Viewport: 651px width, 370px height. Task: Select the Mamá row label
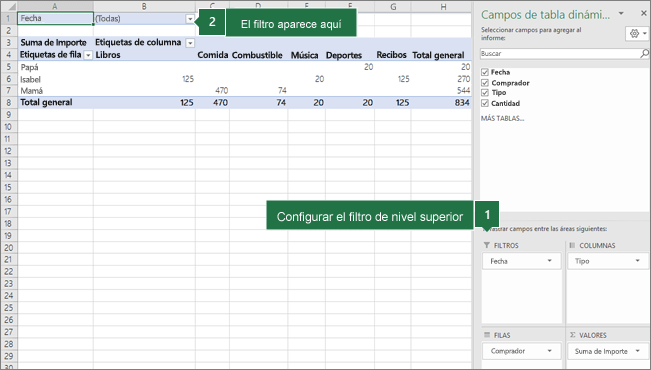coord(55,91)
